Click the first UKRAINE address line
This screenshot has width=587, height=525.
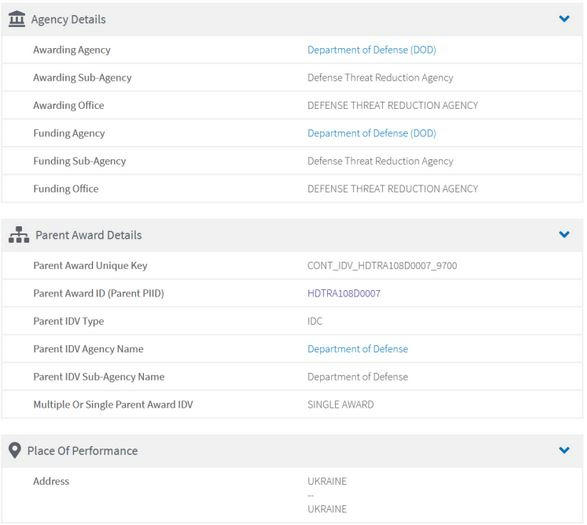pyautogui.click(x=327, y=481)
